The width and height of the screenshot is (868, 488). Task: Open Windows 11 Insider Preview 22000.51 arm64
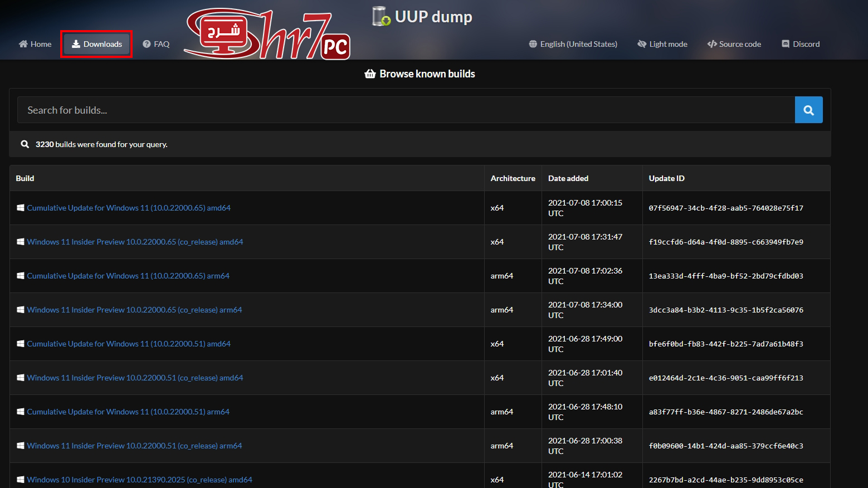(134, 446)
